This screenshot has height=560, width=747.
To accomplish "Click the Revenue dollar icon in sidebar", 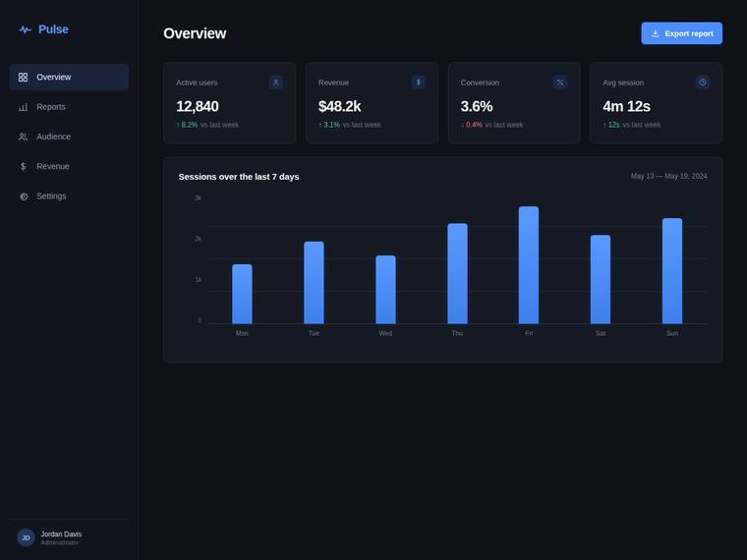I will tap(23, 166).
